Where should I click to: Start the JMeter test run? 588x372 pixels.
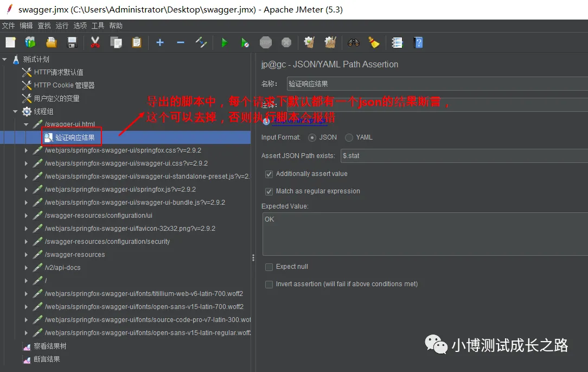tap(224, 42)
